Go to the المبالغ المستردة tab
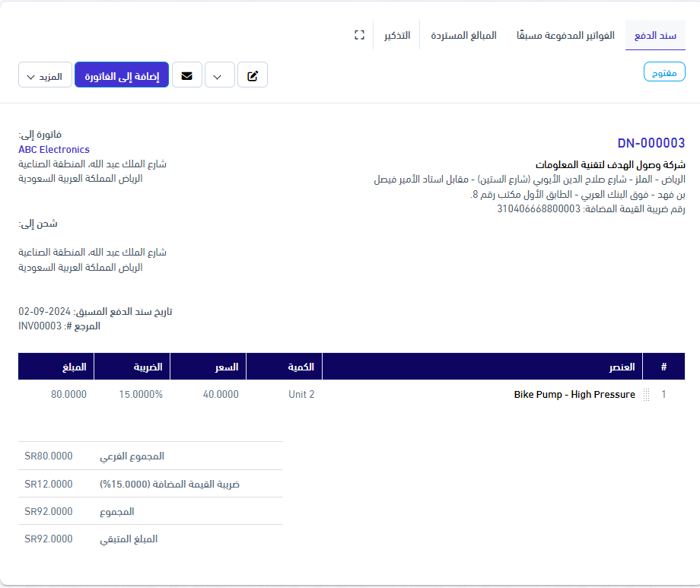This screenshot has width=700, height=588. click(x=463, y=36)
